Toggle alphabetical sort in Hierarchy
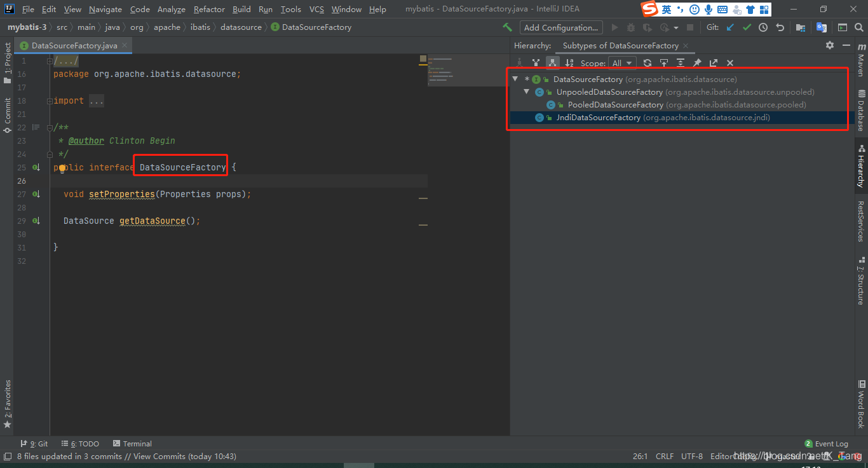This screenshot has width=868, height=468. (x=569, y=62)
